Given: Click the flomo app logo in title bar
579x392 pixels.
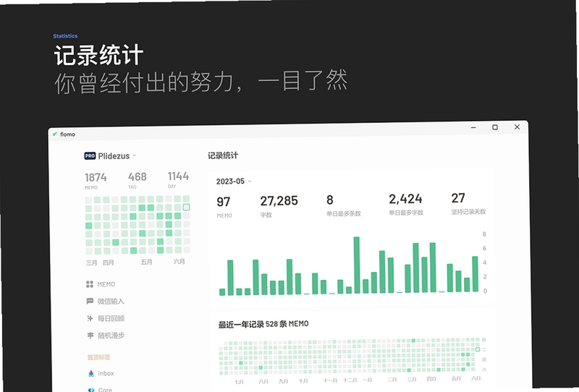Looking at the screenshot, I should 55,134.
